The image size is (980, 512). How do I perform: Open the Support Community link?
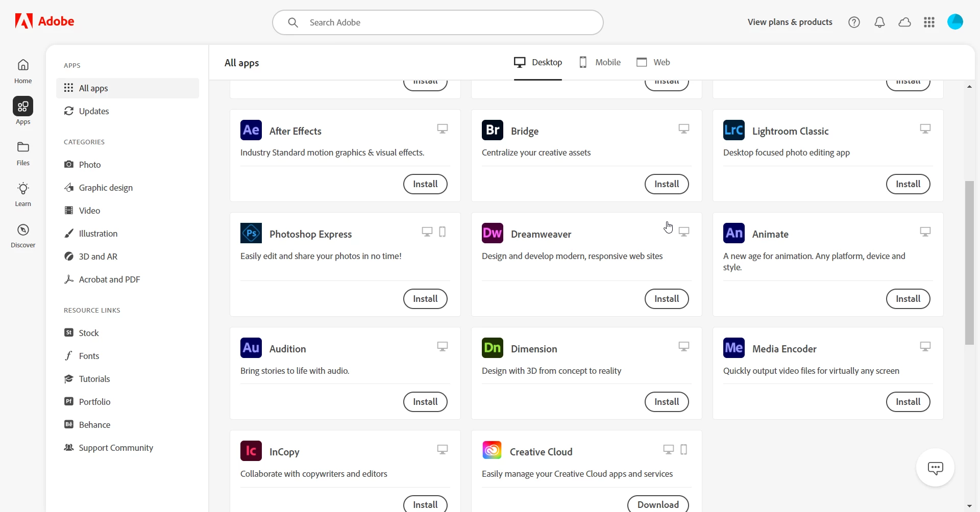128,448
